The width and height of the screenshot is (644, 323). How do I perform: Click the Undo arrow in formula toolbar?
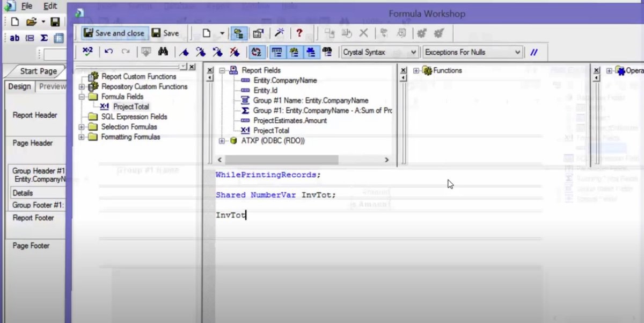pyautogui.click(x=108, y=52)
